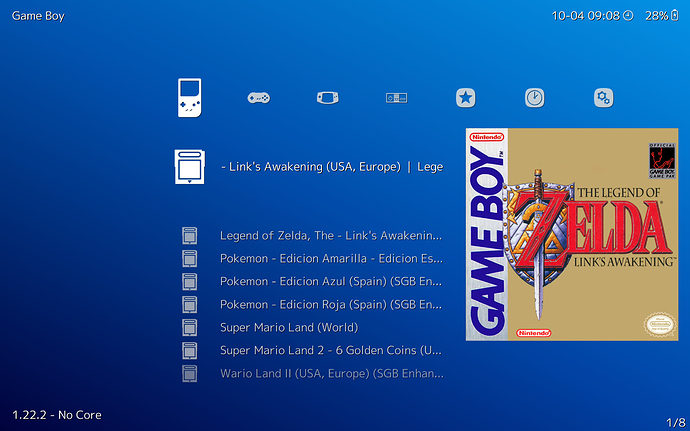Open the Settings gears tab
Screen dimensions: 690x431
click(603, 98)
